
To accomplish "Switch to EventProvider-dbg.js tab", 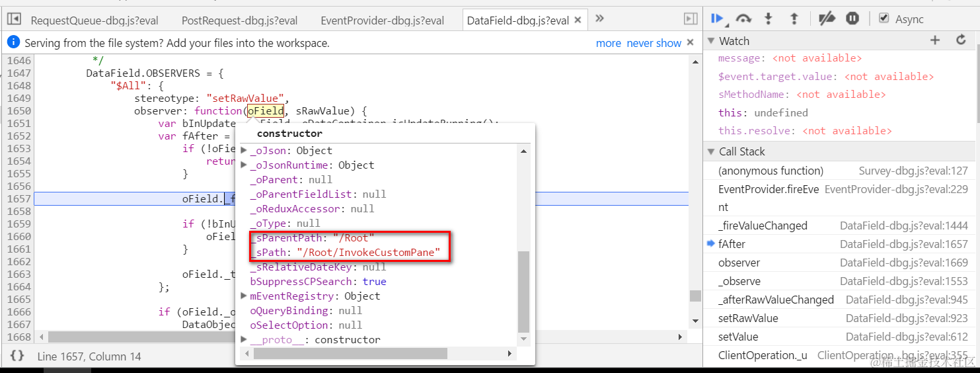I will click(383, 21).
